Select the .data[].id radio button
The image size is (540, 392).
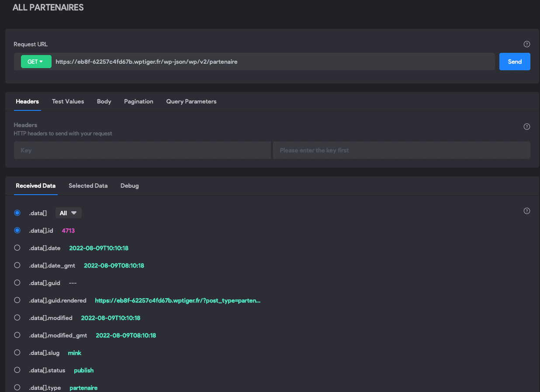(x=17, y=230)
